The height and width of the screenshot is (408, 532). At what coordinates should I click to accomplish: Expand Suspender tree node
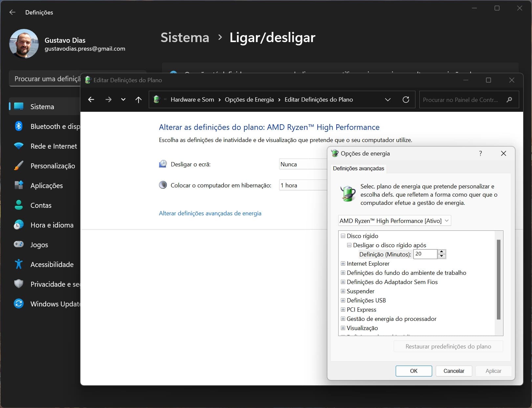[x=343, y=291]
